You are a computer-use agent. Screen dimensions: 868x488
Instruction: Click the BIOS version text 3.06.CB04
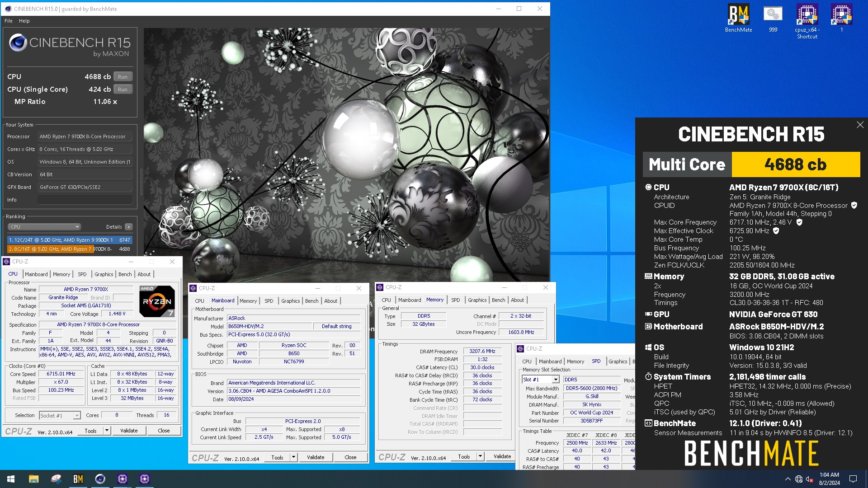[294, 391]
